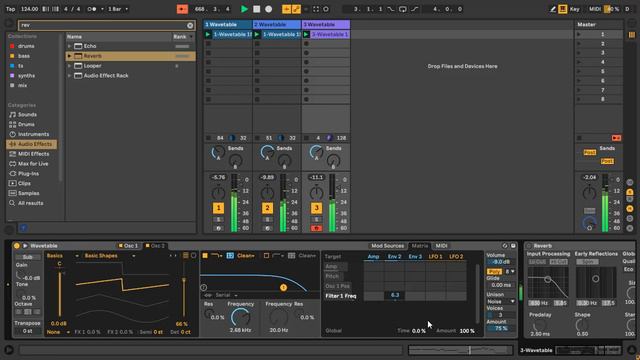Click the Arrangement Record button
Screen dimensions: 640x360
click(269, 9)
